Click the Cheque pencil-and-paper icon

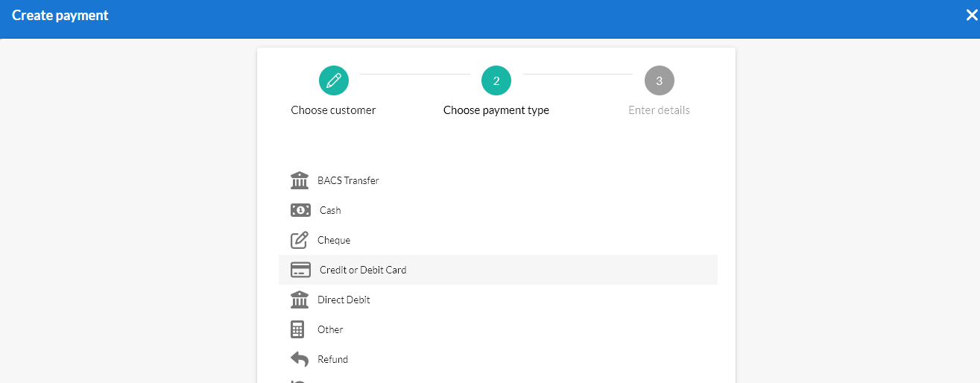[x=300, y=240]
